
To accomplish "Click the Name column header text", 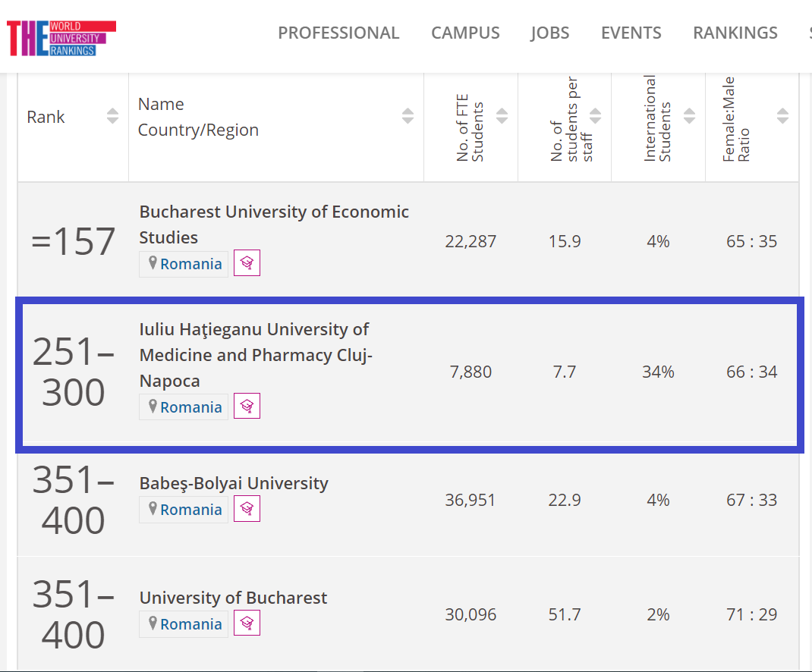I will [x=161, y=104].
